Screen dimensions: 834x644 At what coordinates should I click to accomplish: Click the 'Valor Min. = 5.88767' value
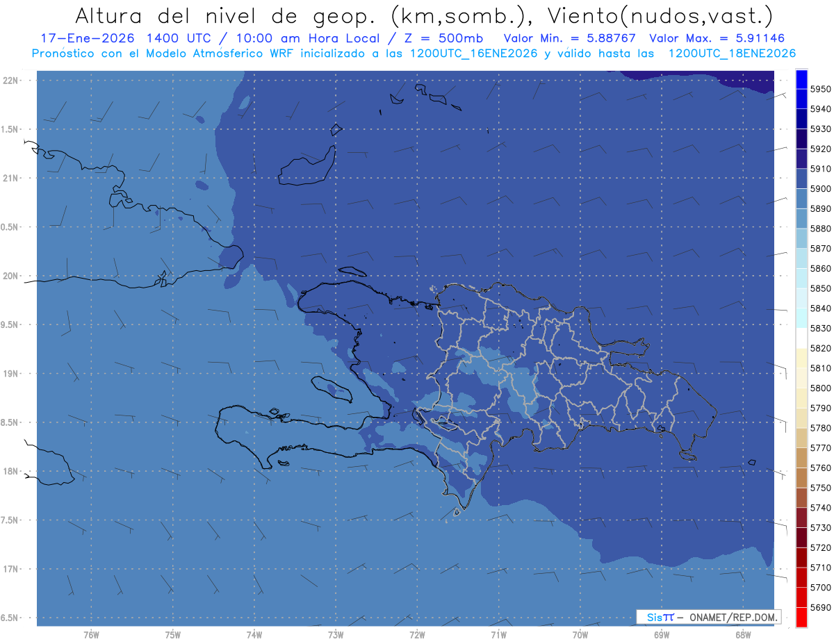pos(569,38)
